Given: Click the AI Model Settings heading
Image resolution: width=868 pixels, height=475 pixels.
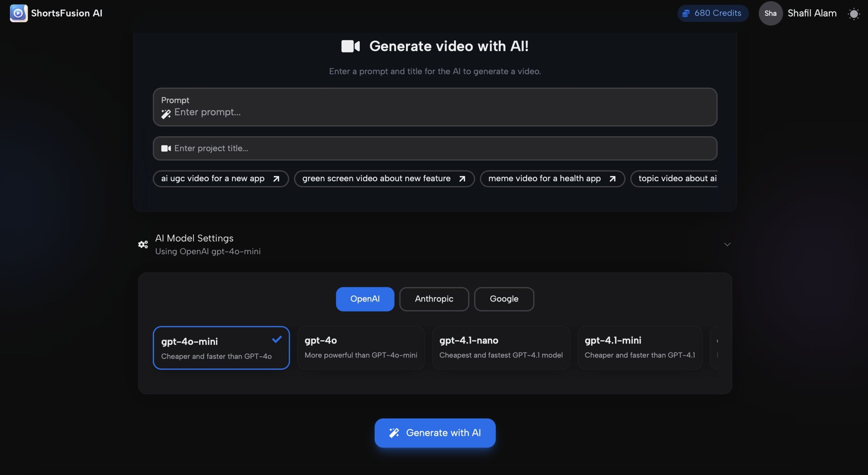Looking at the screenshot, I should [194, 238].
